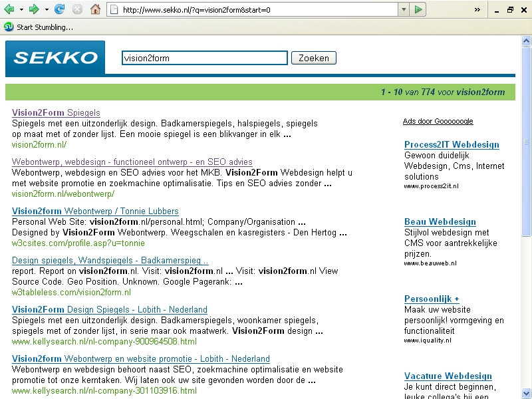Click www.iquality.nl ad URL

(428, 340)
